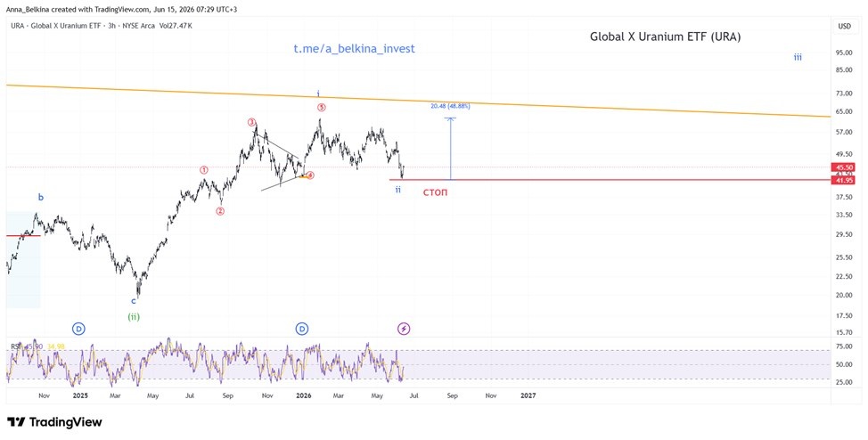
Task: Click the 15.70 price axis value
Action: [844, 332]
